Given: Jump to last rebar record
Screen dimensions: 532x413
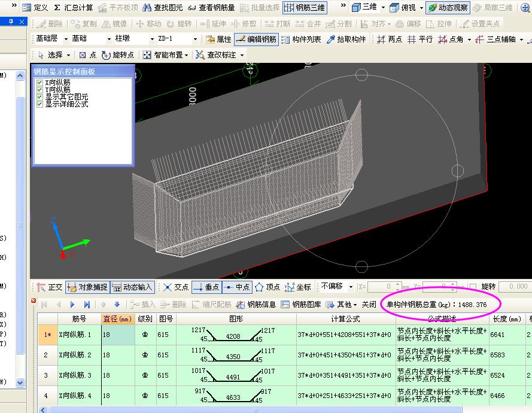Looking at the screenshot, I should (x=87, y=305).
